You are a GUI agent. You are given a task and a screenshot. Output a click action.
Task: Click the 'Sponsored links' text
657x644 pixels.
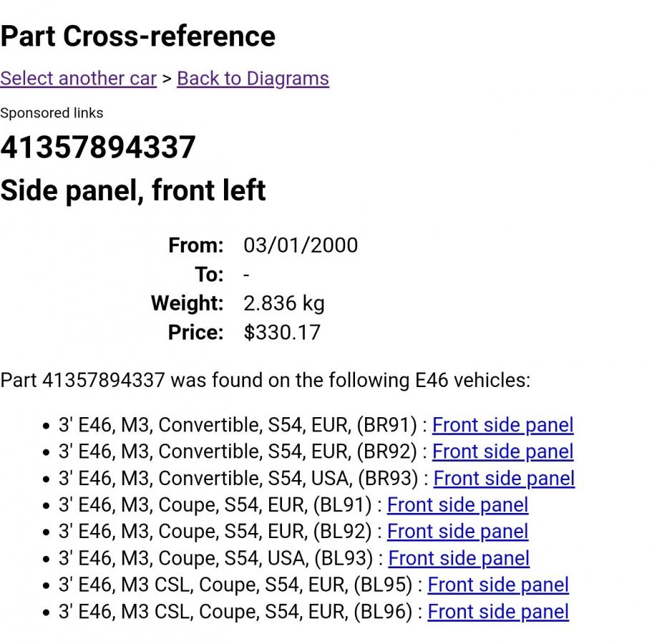point(52,113)
